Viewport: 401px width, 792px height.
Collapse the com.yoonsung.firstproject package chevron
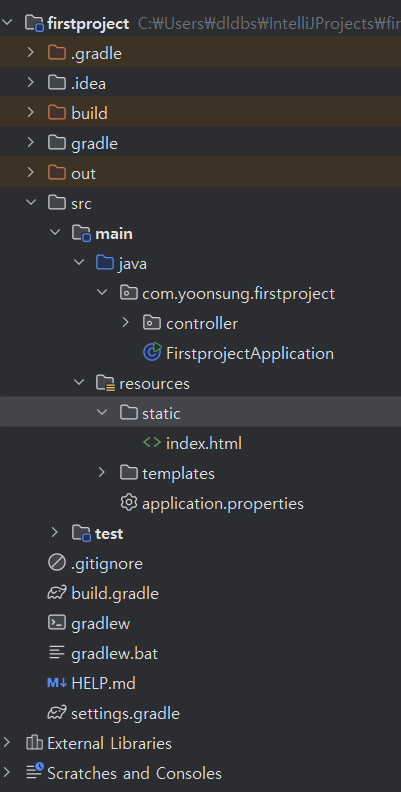102,292
